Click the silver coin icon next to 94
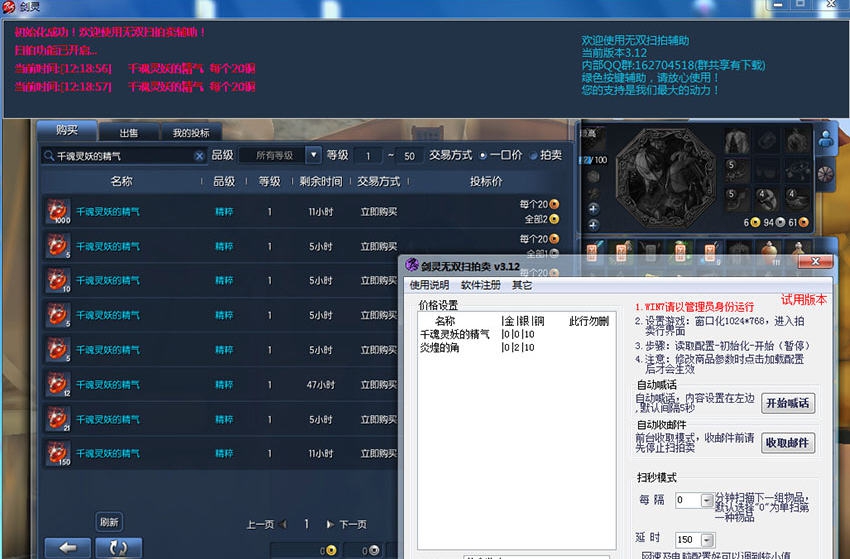850x559 pixels. tap(780, 222)
